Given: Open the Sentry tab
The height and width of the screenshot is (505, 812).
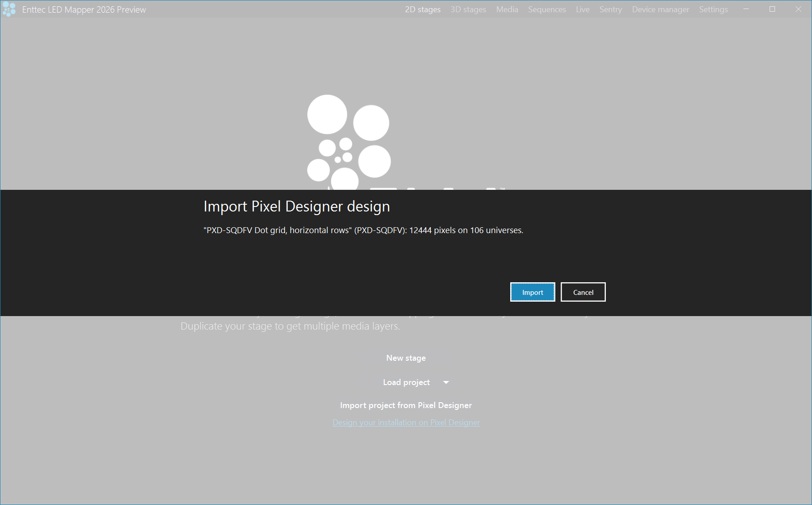Looking at the screenshot, I should (610, 9).
